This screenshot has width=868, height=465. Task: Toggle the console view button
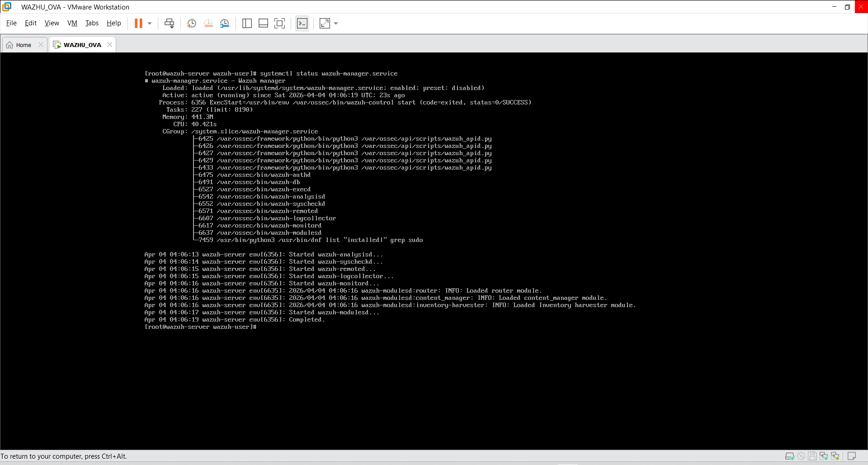tap(302, 24)
